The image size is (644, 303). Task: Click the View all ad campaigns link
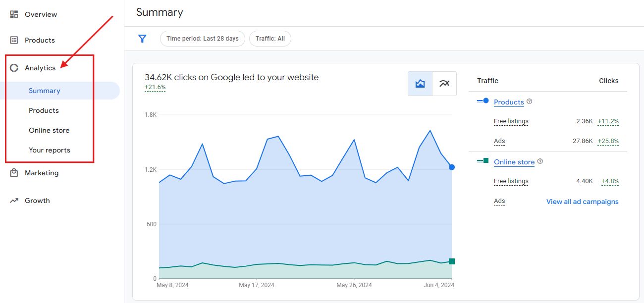click(x=582, y=202)
